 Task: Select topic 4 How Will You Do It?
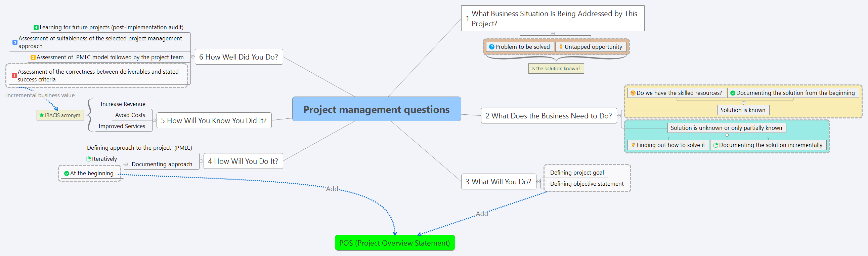coord(243,161)
